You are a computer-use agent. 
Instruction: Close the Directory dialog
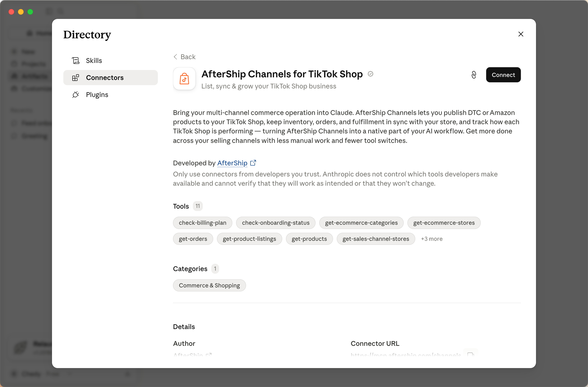tap(521, 34)
